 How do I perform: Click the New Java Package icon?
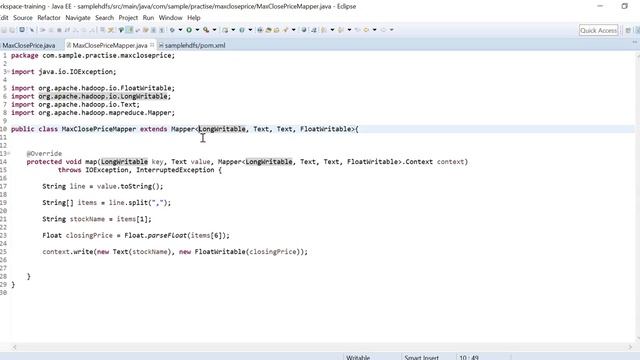tap(225, 30)
